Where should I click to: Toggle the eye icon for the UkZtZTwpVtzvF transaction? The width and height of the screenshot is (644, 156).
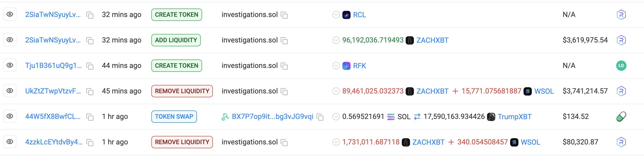pos(10,91)
